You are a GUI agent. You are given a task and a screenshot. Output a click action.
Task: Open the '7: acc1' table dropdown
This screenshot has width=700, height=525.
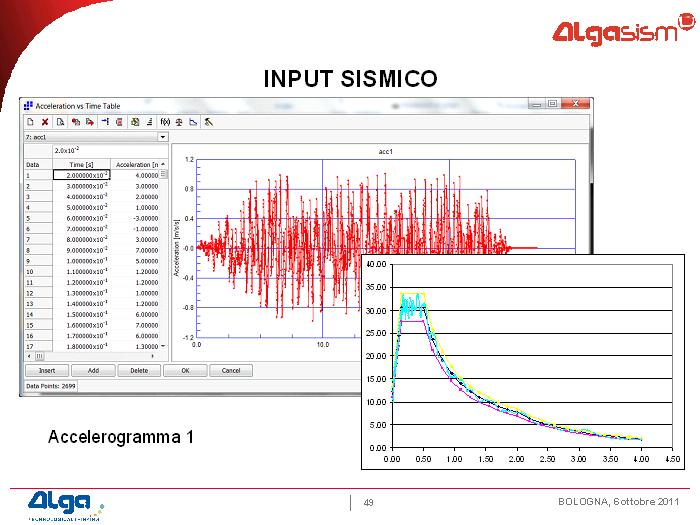pos(163,137)
